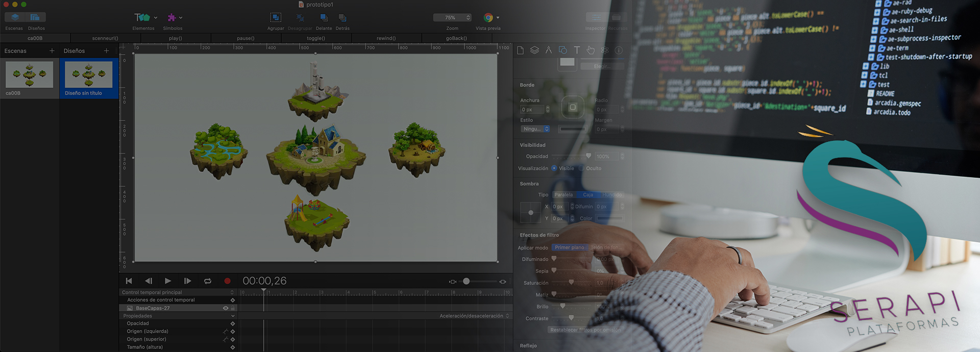Choose Caja shadow type

(588, 195)
